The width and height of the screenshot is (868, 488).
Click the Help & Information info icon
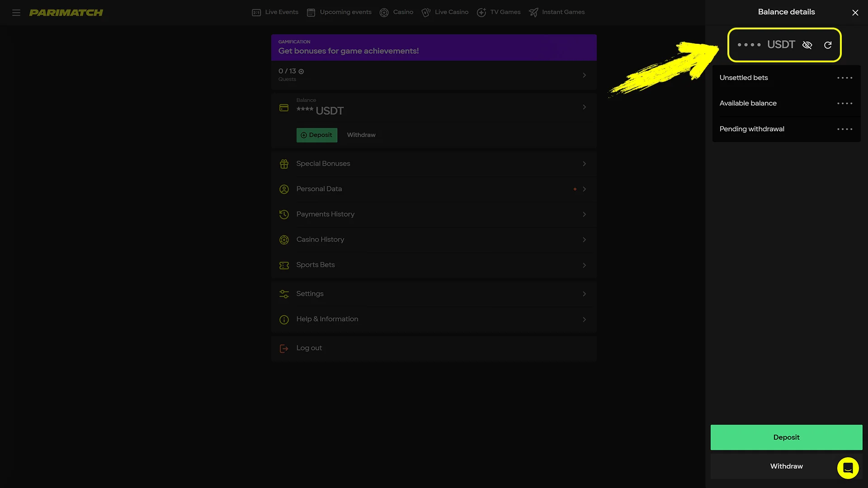[284, 319]
